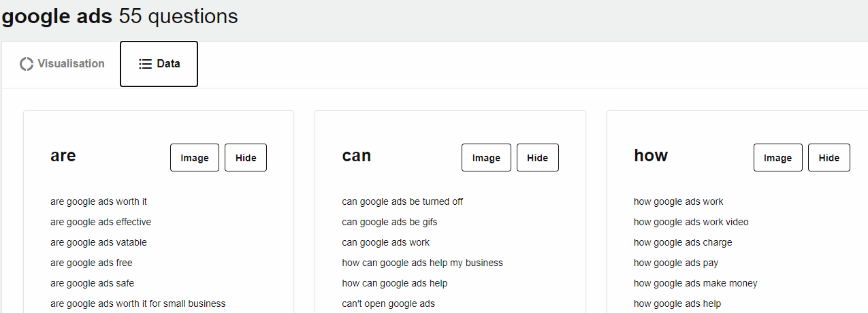Open 'are google ads worth it for small business'
Viewport: 868px width, 313px height.
(138, 303)
